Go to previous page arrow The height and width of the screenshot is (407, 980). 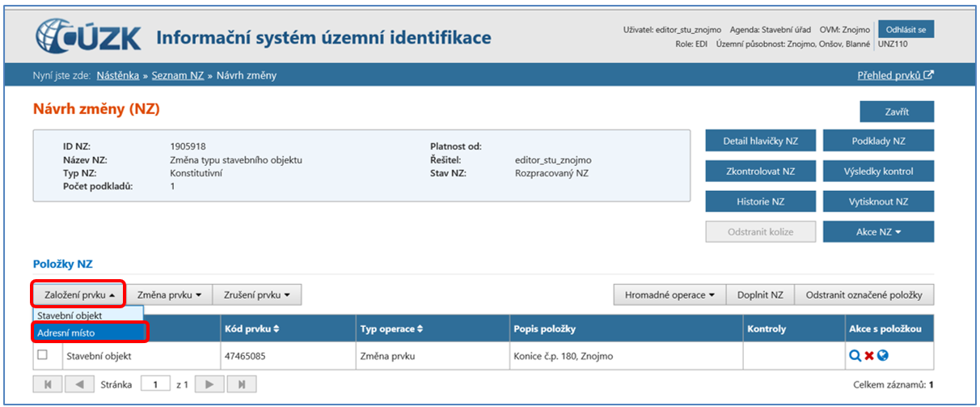click(78, 384)
